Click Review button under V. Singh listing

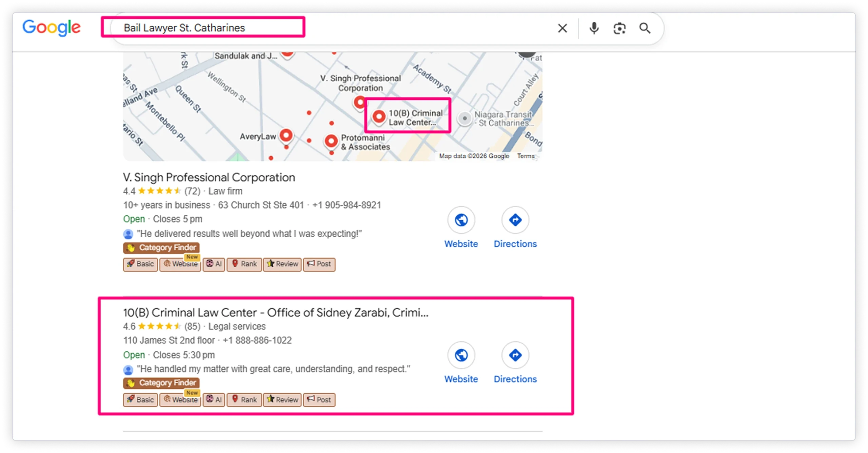[282, 264]
